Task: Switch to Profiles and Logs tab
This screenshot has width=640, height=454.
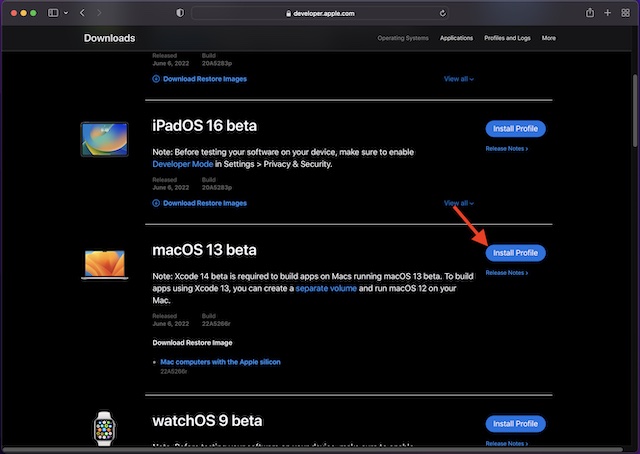Action: pos(507,38)
